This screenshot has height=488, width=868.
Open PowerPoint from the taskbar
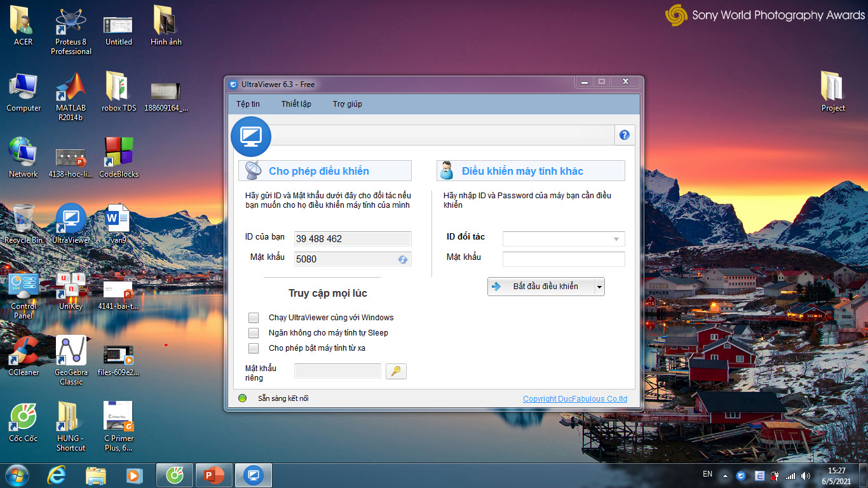[214, 475]
